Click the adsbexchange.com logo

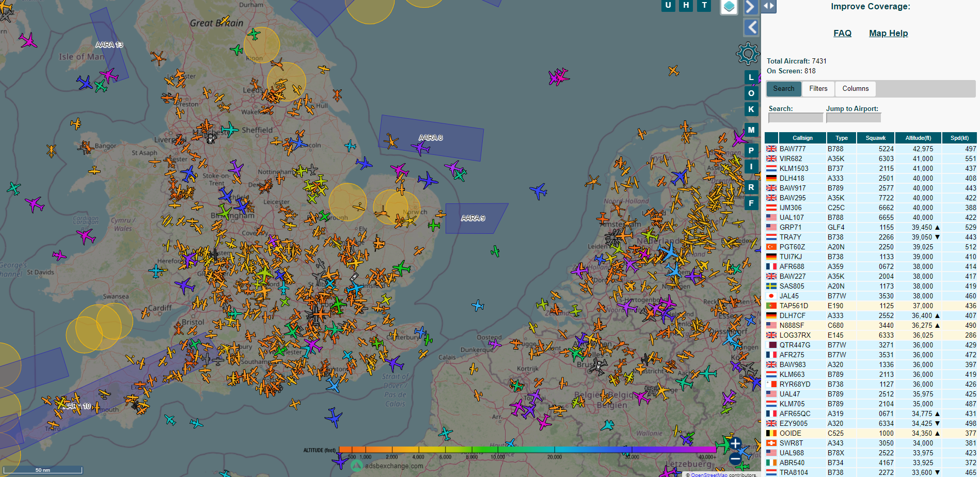387,466
